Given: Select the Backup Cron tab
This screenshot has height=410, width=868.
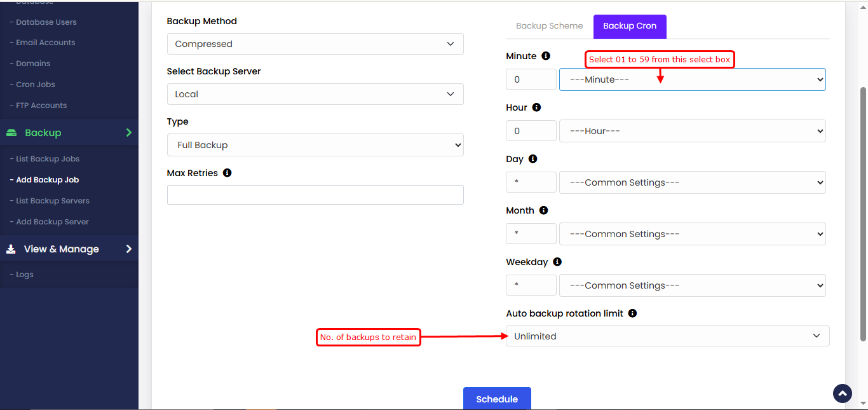Looking at the screenshot, I should tap(629, 26).
